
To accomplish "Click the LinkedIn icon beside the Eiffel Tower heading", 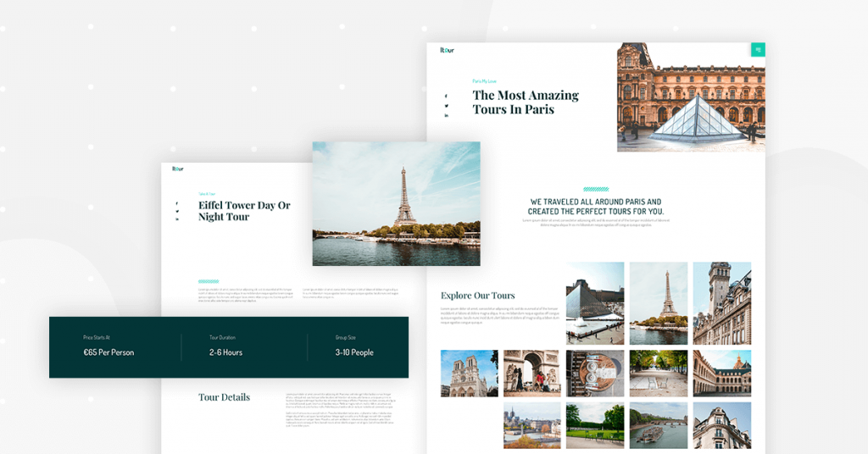I will click(x=177, y=219).
